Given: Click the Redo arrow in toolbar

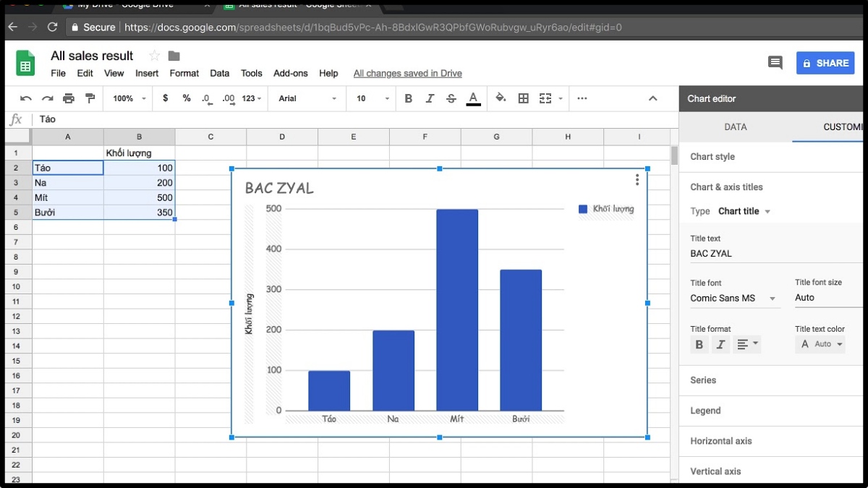Looking at the screenshot, I should (x=48, y=98).
